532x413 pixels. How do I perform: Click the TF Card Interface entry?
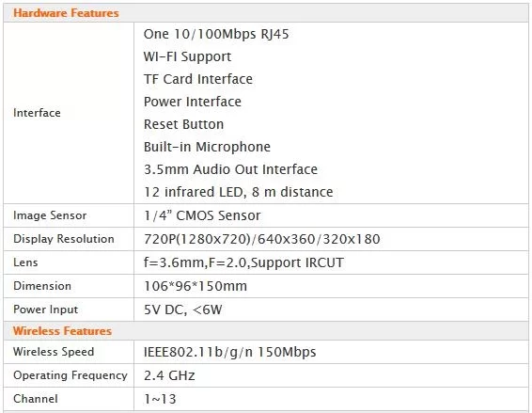pyautogui.click(x=198, y=79)
